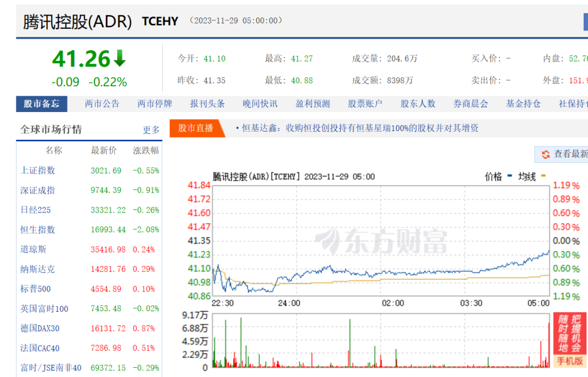Open 纳斯达克 index link
Image resolution: width=588 pixels, height=377 pixels.
(38, 269)
